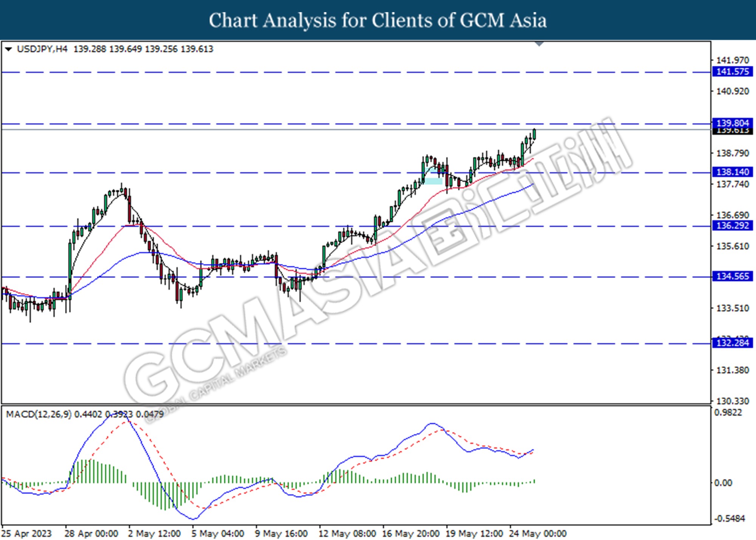The width and height of the screenshot is (756, 540).
Task: Click the 136.690 axis price value
Action: [733, 215]
